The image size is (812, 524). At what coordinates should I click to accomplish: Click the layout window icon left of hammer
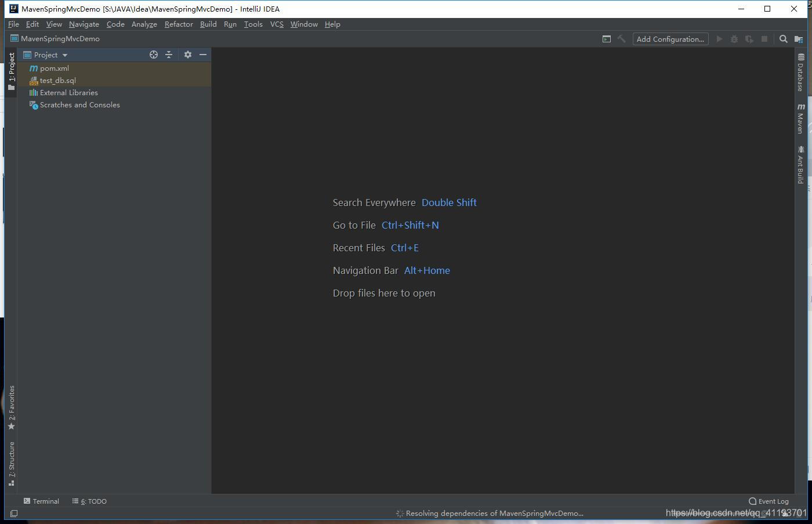pos(607,39)
